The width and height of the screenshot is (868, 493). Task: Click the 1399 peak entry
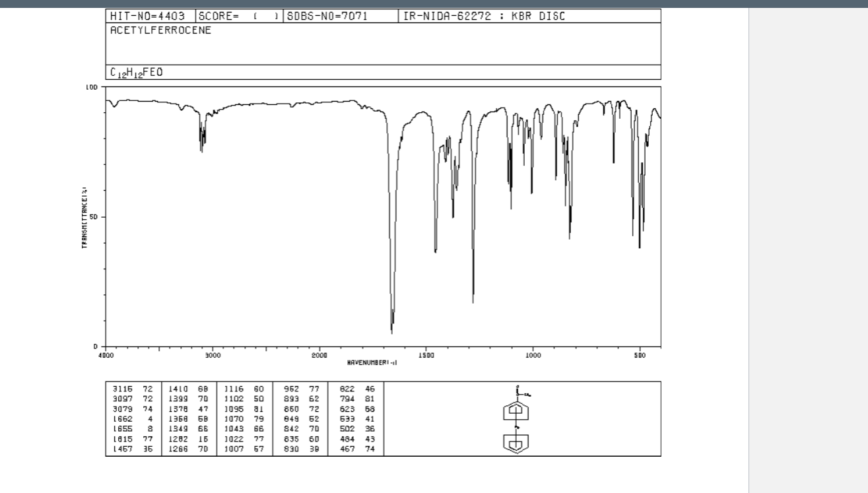click(x=189, y=400)
